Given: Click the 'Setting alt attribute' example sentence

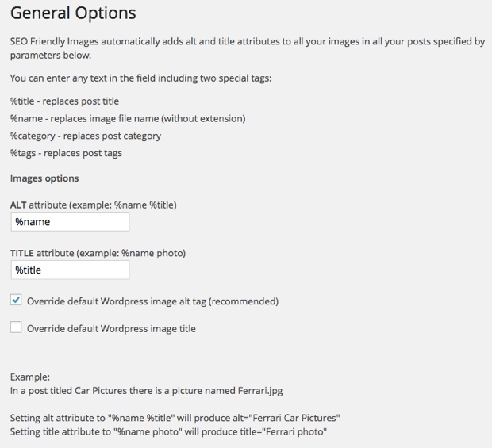Looking at the screenshot, I should (x=175, y=417).
